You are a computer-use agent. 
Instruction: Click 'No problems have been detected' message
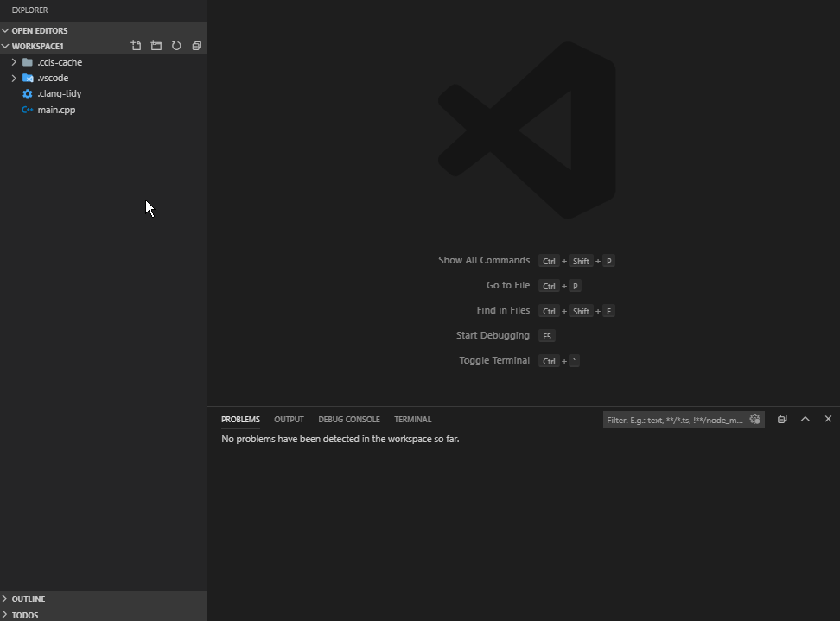coord(340,439)
